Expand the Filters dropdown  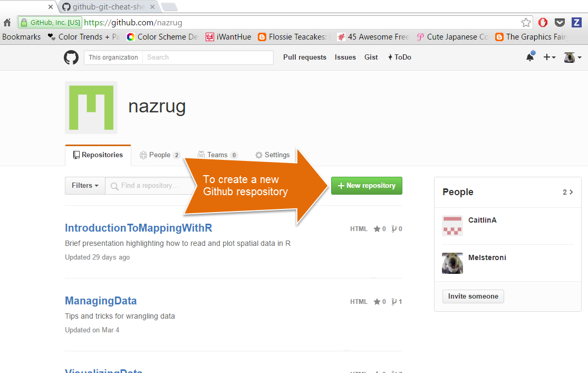click(85, 186)
